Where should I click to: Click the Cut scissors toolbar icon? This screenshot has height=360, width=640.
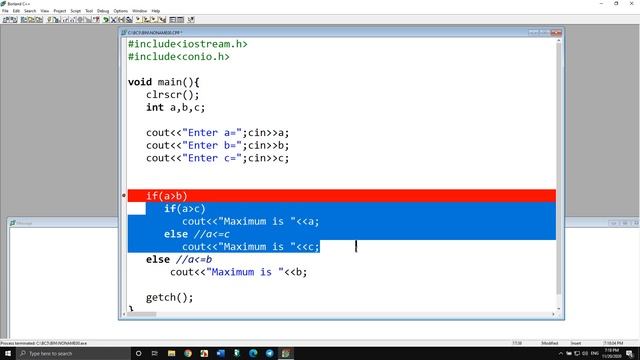pos(114,20)
